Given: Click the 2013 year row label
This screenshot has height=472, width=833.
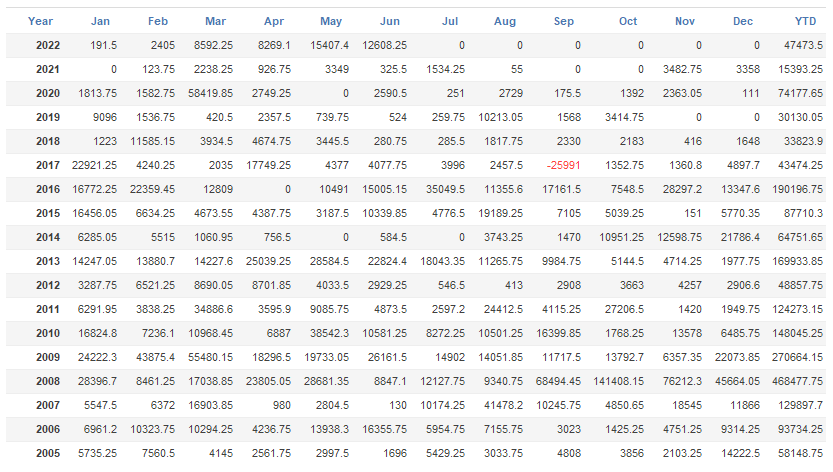Looking at the screenshot, I should (46, 261).
